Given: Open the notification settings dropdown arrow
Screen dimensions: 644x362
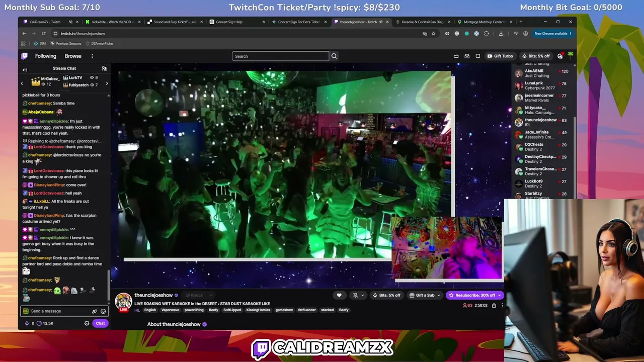Looking at the screenshot, I should click(362, 295).
